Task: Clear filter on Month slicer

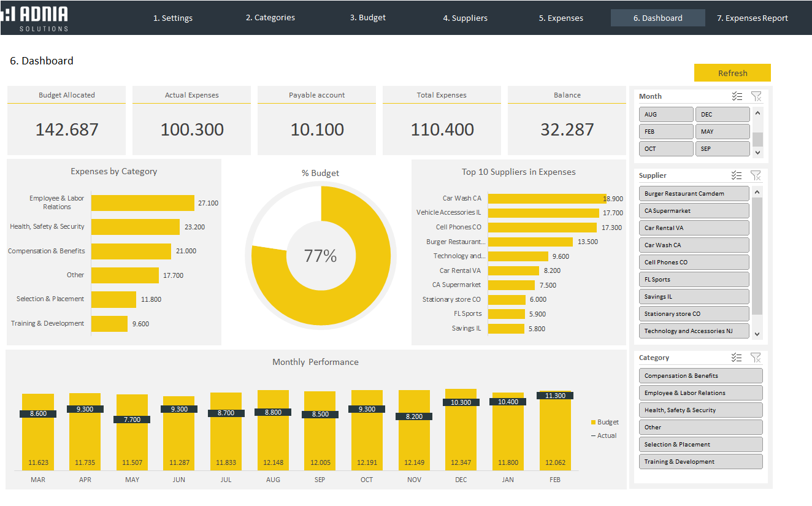Action: 756,96
